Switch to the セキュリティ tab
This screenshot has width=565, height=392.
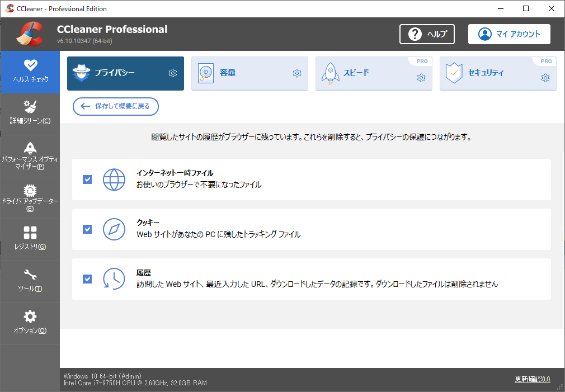click(498, 73)
